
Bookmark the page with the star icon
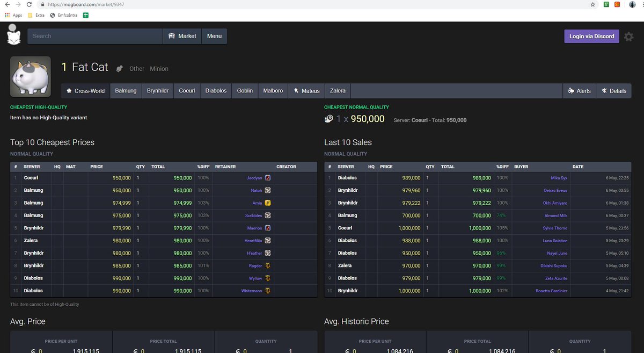(x=592, y=4)
